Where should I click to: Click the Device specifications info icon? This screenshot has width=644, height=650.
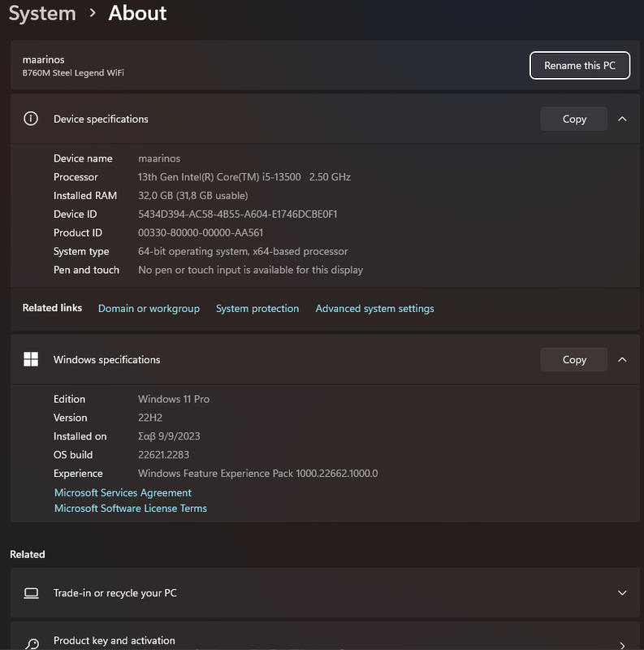pyautogui.click(x=31, y=119)
